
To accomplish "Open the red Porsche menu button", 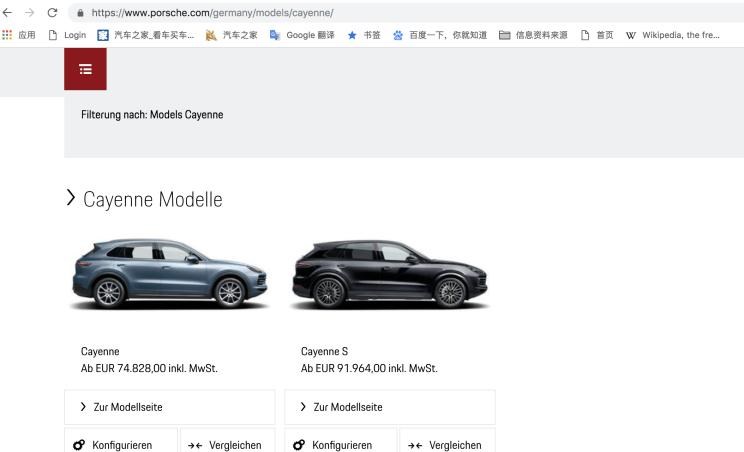I will 85,69.
